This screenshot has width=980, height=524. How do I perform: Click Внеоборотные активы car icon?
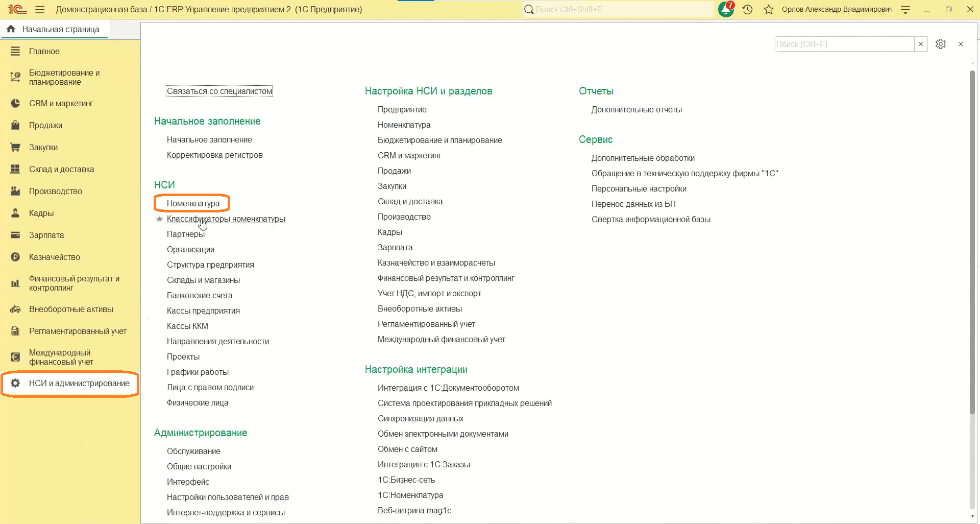coord(15,309)
